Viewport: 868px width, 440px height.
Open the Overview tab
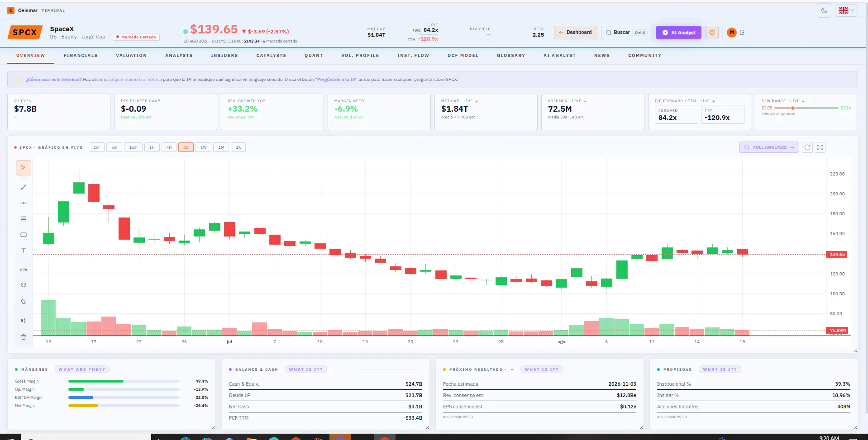(x=31, y=56)
